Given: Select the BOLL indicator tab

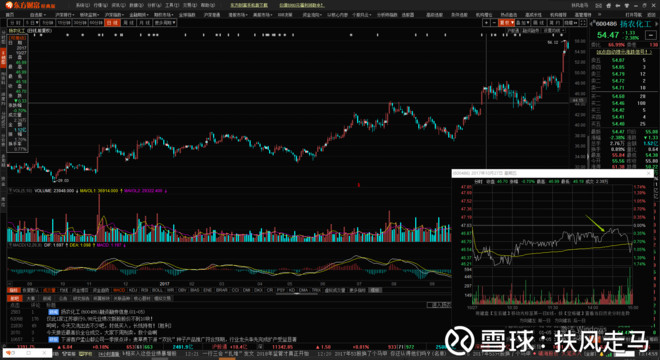Looking at the screenshot, I should pos(157,290).
